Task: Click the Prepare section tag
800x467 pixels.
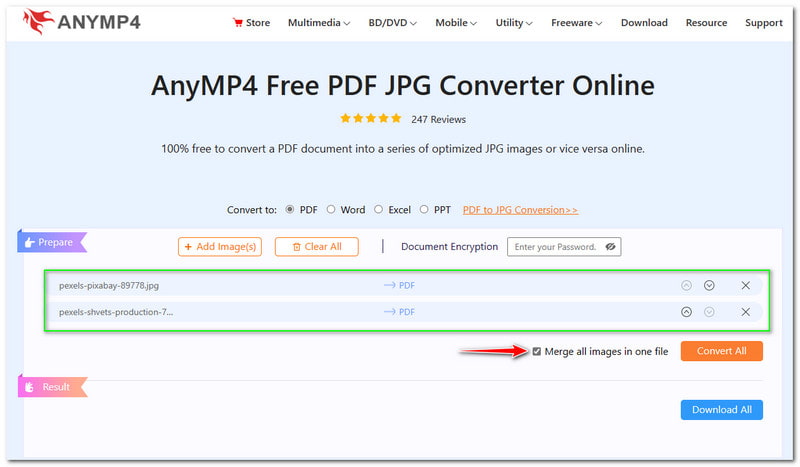Action: (52, 242)
